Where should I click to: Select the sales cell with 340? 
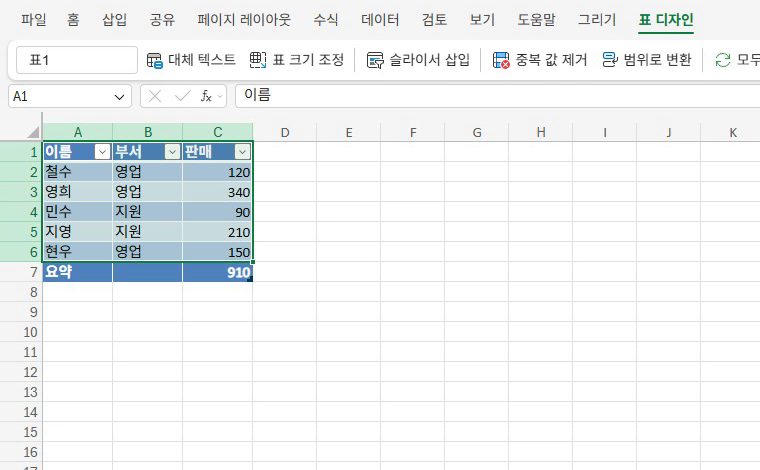coord(218,192)
